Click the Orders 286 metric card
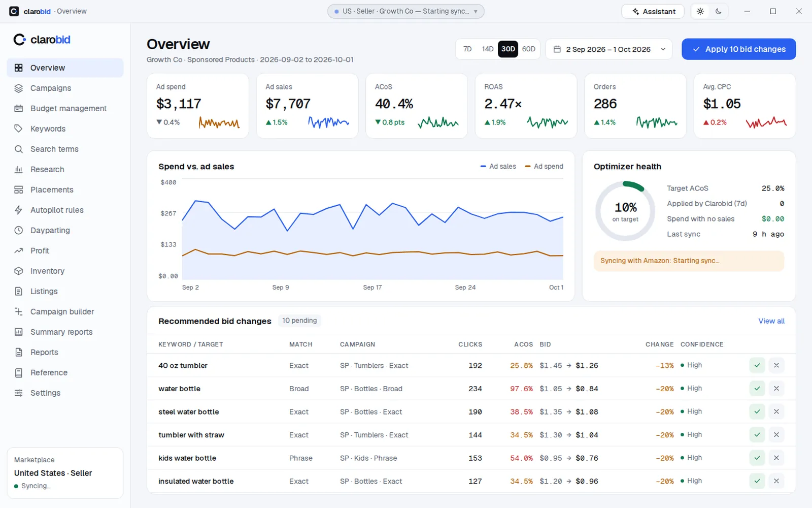The width and height of the screenshot is (812, 508). tap(635, 106)
